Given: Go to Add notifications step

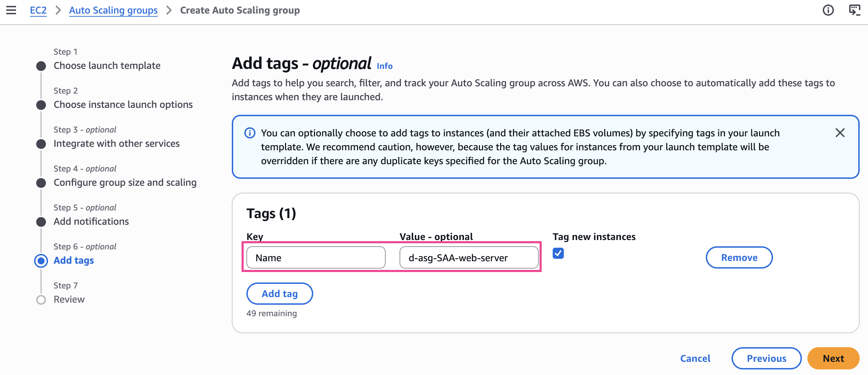Looking at the screenshot, I should 91,222.
